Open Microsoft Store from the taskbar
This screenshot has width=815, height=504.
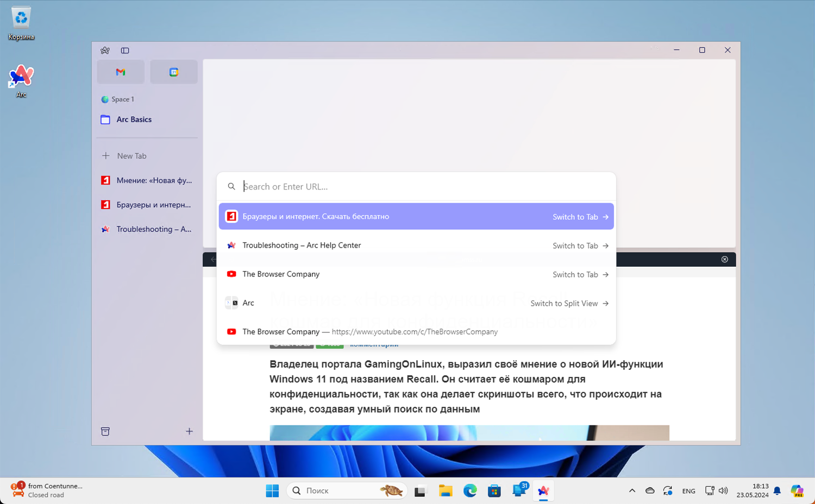(494, 491)
